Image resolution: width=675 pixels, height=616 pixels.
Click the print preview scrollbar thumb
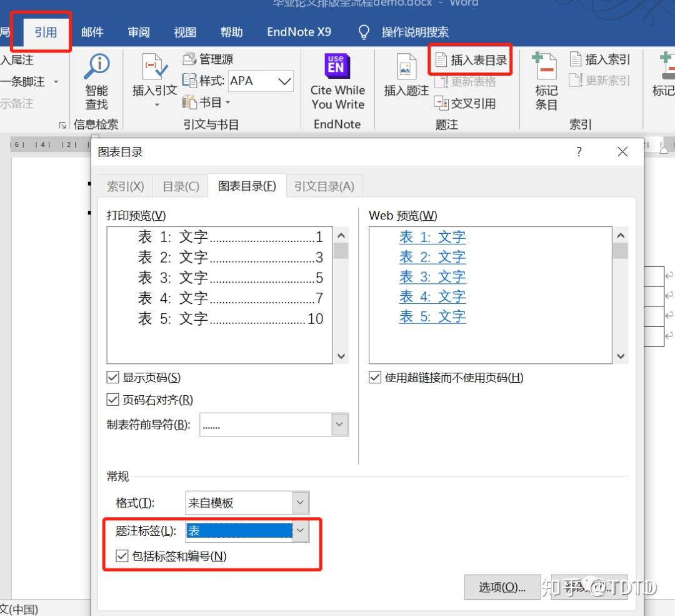pos(341,251)
